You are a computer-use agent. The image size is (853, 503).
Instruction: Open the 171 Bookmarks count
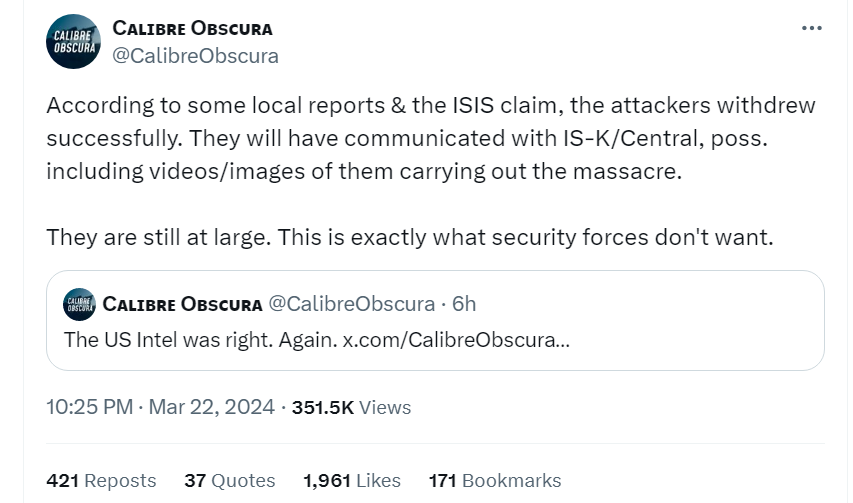pos(495,481)
